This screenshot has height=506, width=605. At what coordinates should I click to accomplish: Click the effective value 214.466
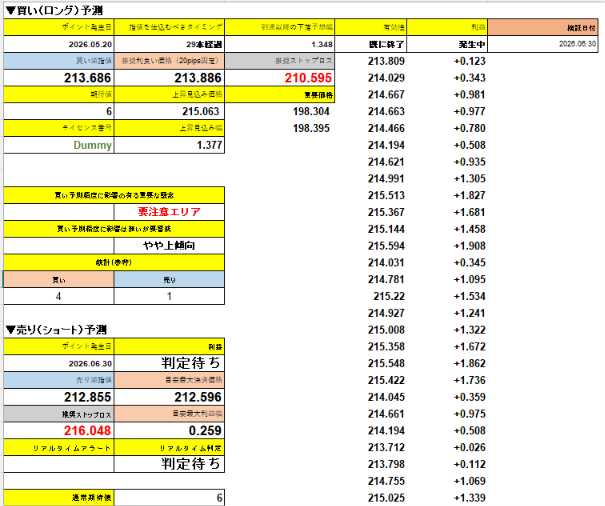[x=386, y=129]
